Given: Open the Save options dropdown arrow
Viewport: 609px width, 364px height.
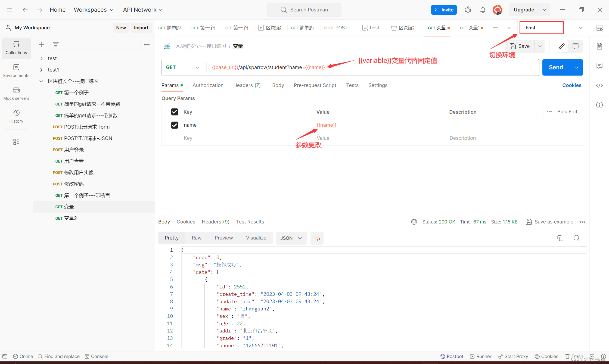Looking at the screenshot, I should [540, 46].
